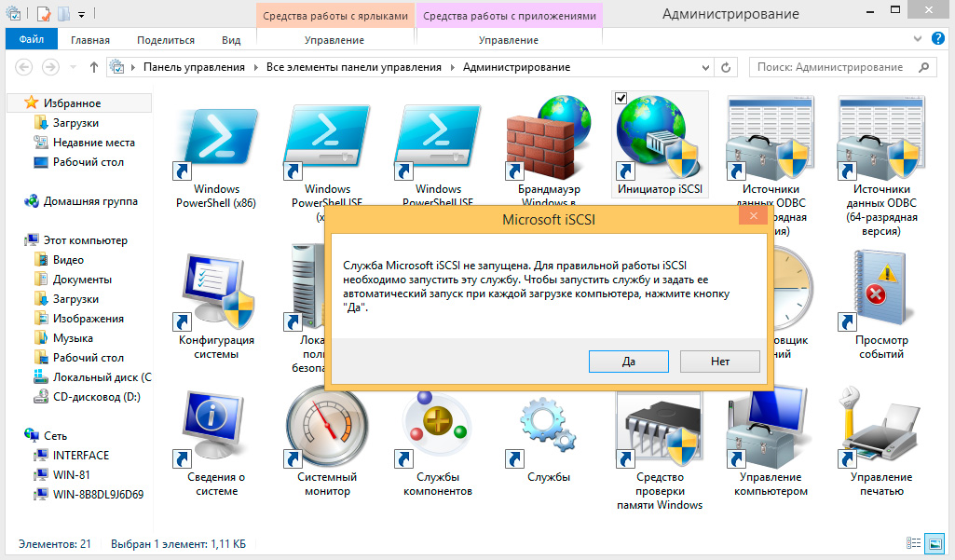Open Системный монитор icon
This screenshot has width=955, height=560.
327,443
